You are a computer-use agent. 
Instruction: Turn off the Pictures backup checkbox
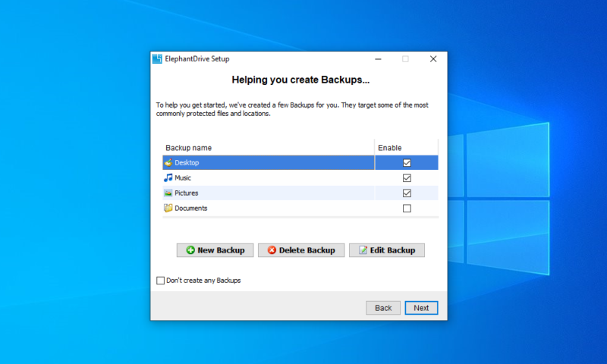[x=407, y=193]
